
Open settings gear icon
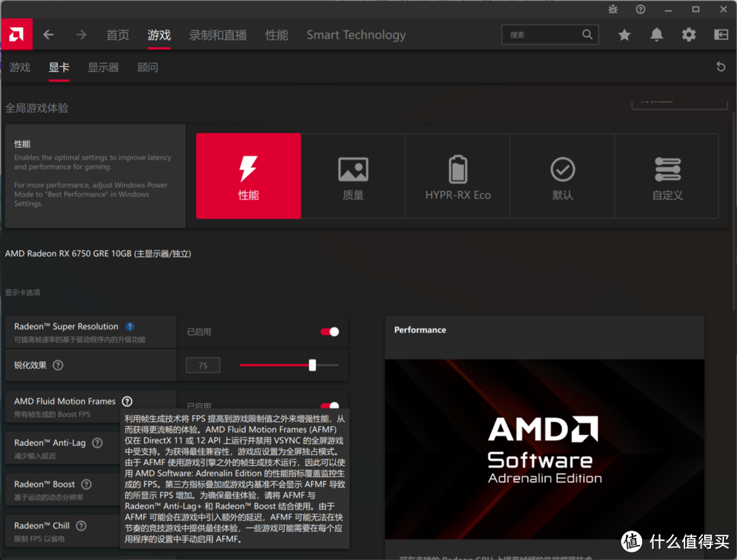[689, 35]
